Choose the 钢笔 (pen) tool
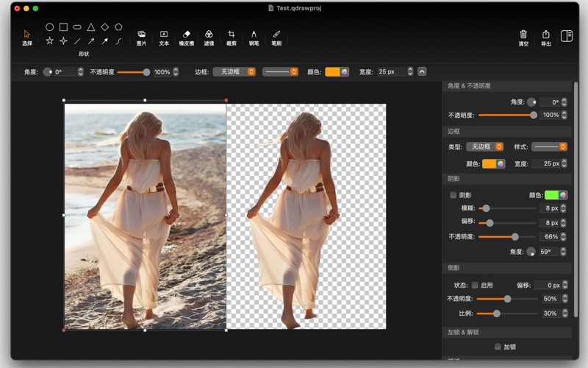Screen dimensions: 588x368 (254, 35)
